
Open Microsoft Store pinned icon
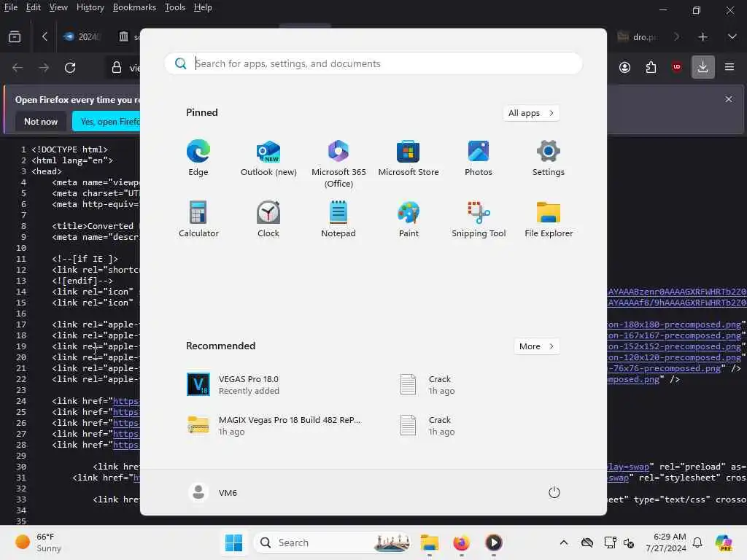coord(409,157)
